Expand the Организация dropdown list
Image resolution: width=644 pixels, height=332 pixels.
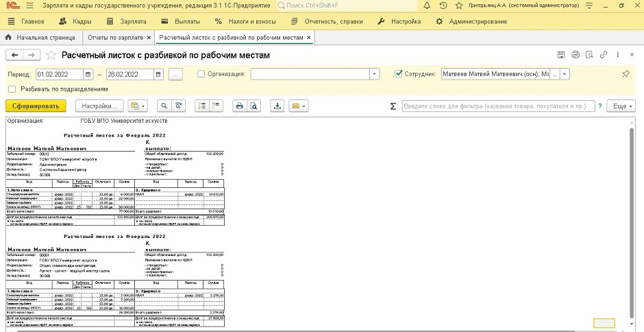(374, 74)
